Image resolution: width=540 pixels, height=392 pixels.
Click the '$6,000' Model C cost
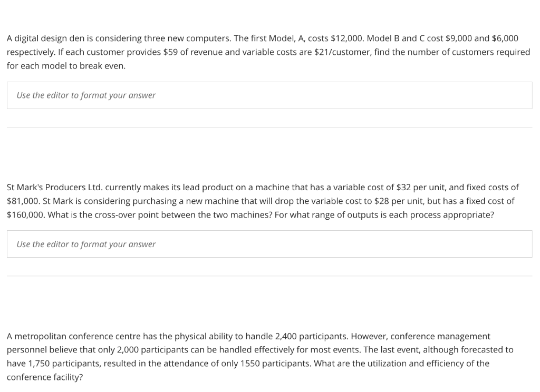(505, 38)
